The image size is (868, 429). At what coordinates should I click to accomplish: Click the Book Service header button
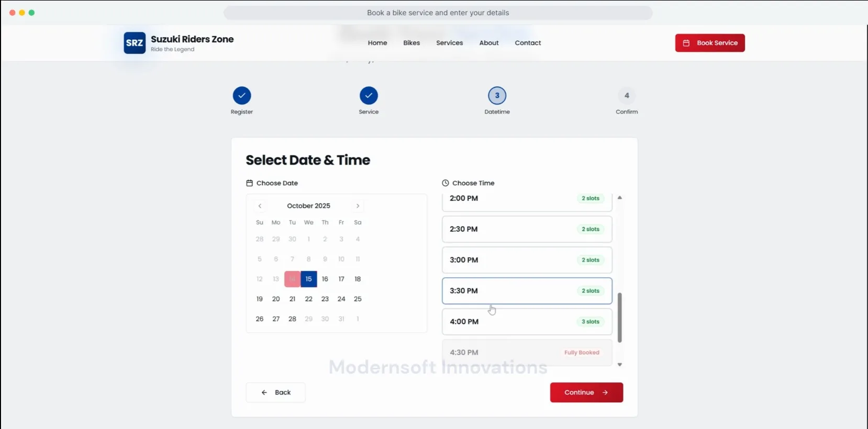pos(709,43)
